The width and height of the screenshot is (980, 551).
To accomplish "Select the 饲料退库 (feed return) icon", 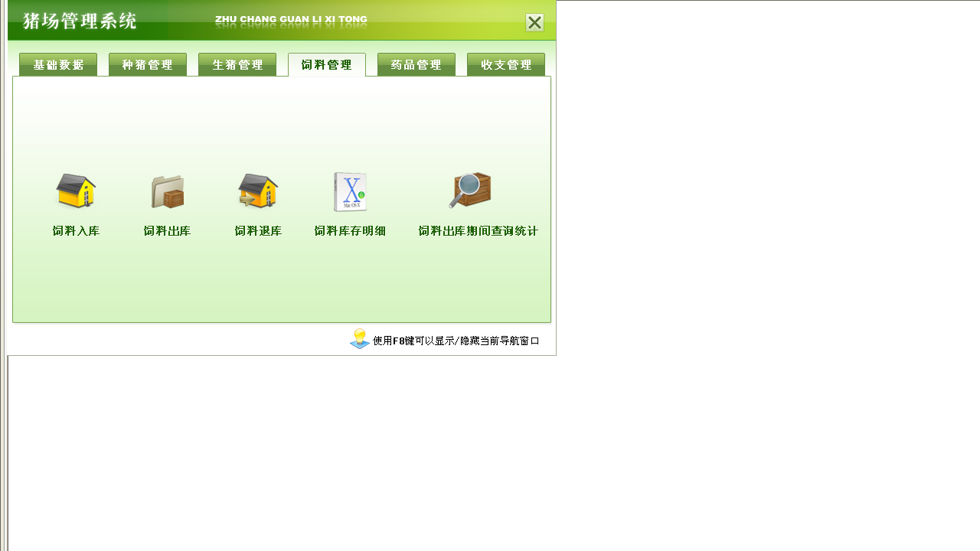I will (258, 191).
